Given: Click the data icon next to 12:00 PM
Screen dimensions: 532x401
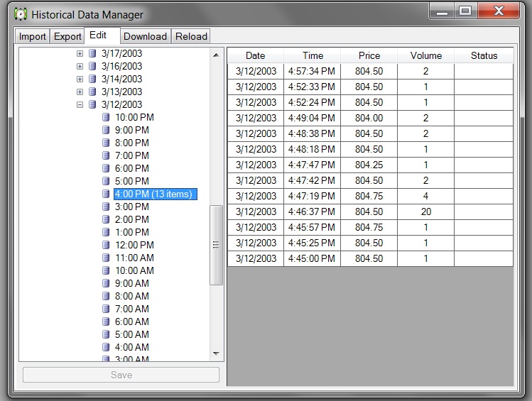Looking at the screenshot, I should [106, 245].
